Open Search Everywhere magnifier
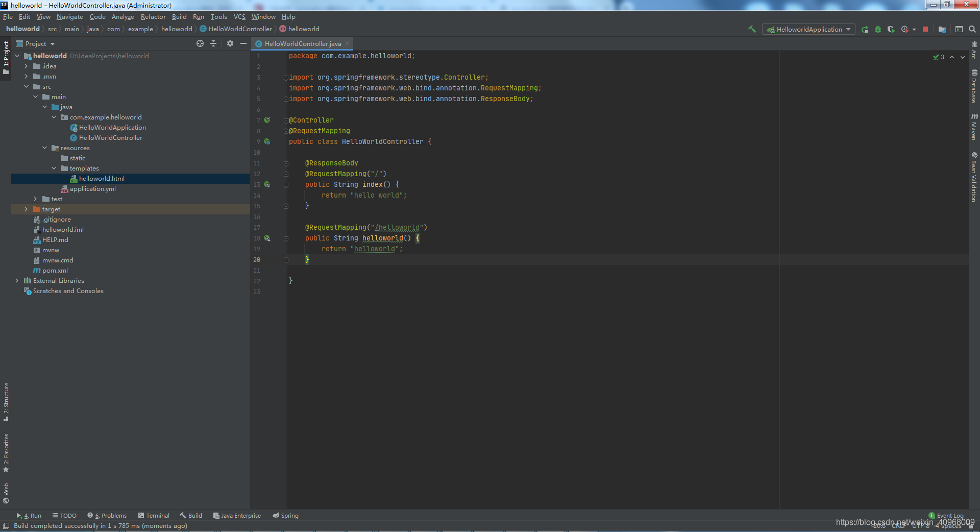 972,29
